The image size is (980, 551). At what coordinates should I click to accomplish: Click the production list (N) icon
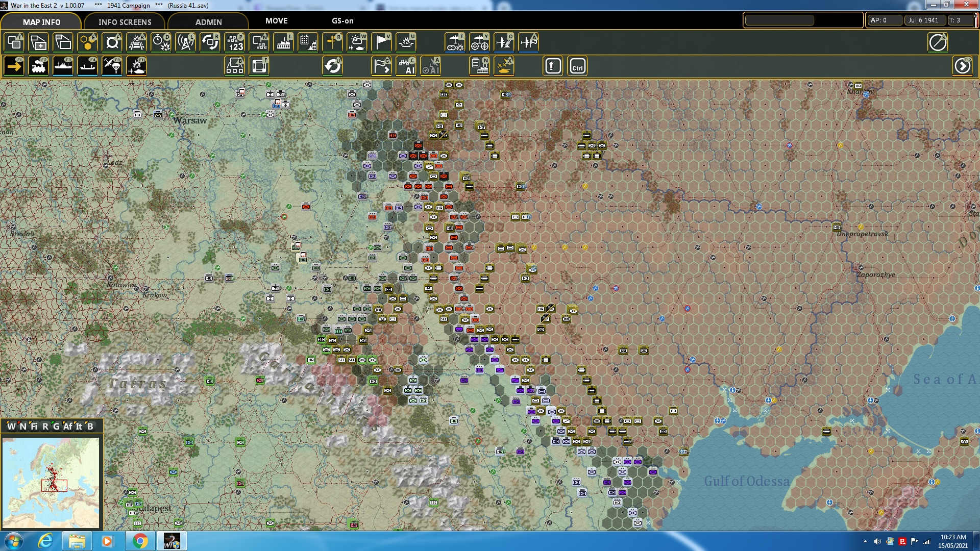(479, 66)
